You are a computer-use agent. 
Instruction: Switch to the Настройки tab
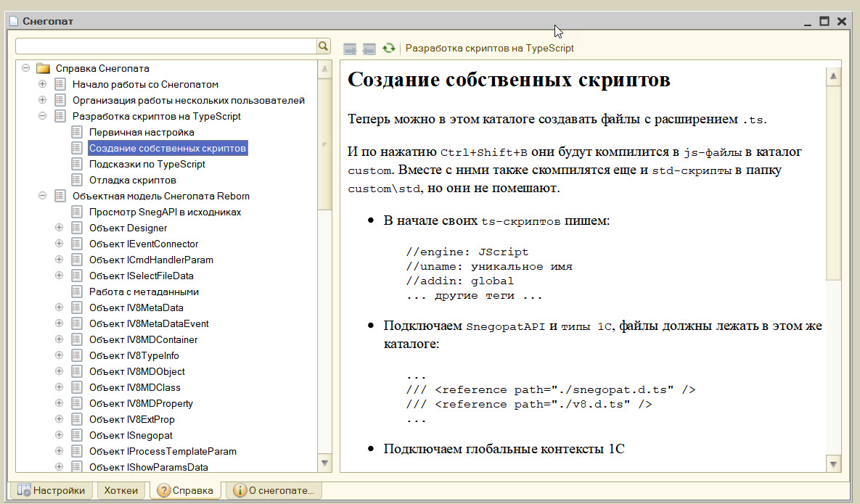(x=51, y=490)
